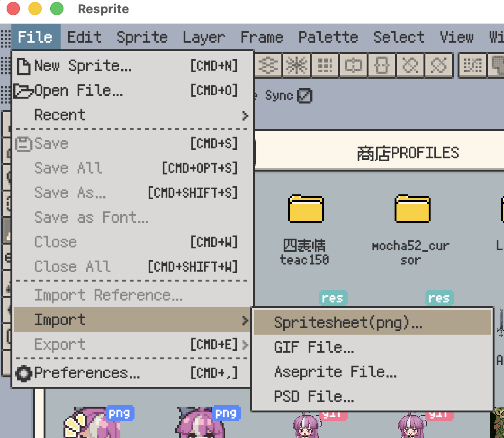Open the Import submenu arrow

coord(246,319)
